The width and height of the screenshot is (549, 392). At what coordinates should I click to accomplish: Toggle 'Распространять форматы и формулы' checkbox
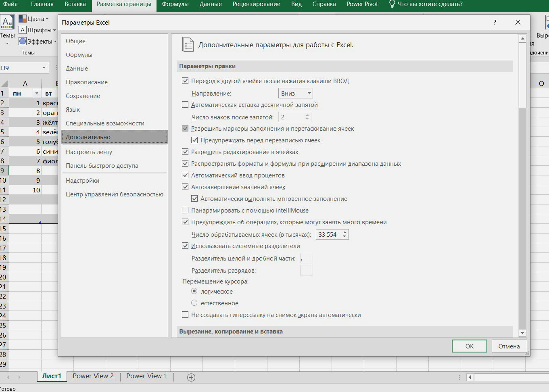[185, 164]
